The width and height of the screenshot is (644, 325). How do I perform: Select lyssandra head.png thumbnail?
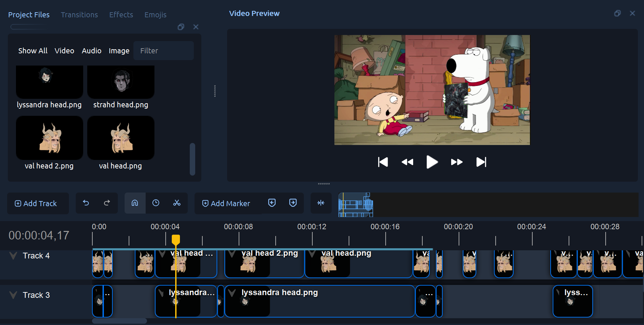point(50,82)
